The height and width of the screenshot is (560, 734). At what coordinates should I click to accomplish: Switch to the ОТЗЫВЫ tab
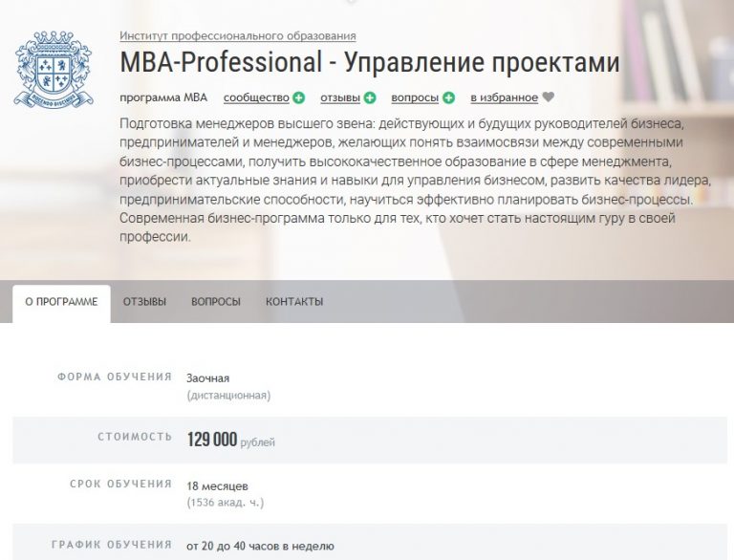pos(144,302)
